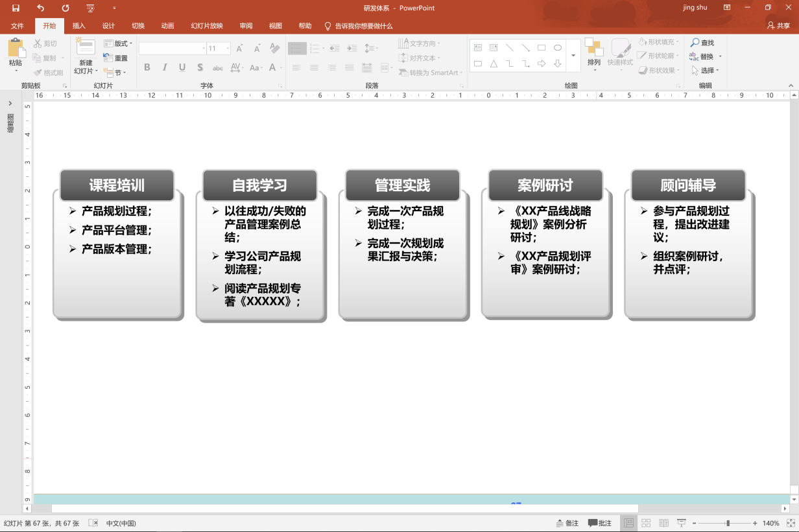Click the Find (查找) magnifier button
The width and height of the screenshot is (799, 532).
pyautogui.click(x=702, y=43)
